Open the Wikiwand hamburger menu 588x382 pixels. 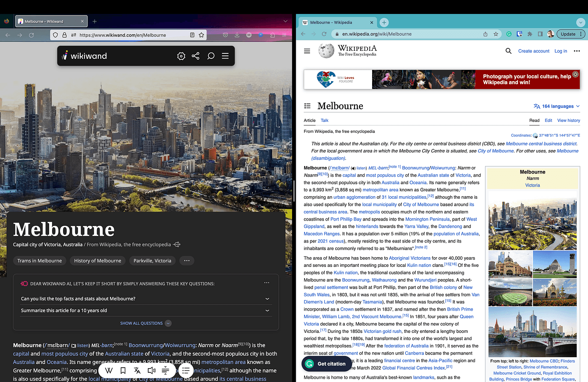point(225,56)
